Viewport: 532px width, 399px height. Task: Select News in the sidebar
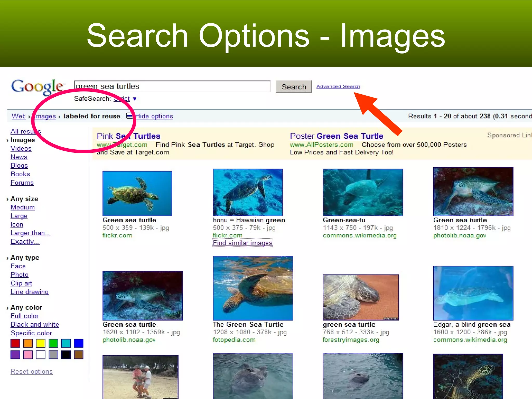click(x=19, y=157)
